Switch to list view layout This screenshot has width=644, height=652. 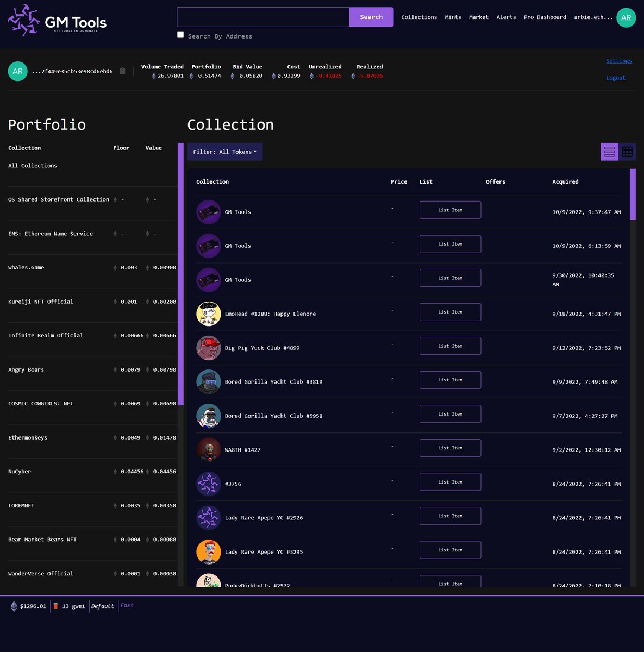click(609, 152)
